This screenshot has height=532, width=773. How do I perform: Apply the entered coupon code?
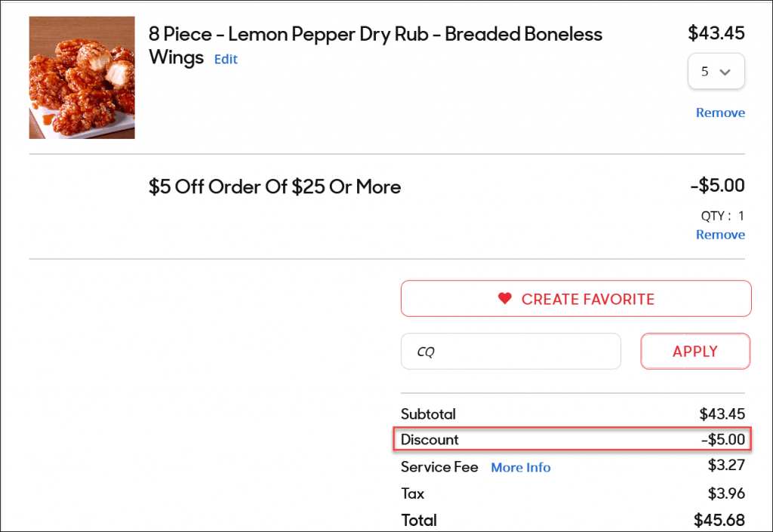[x=695, y=351]
